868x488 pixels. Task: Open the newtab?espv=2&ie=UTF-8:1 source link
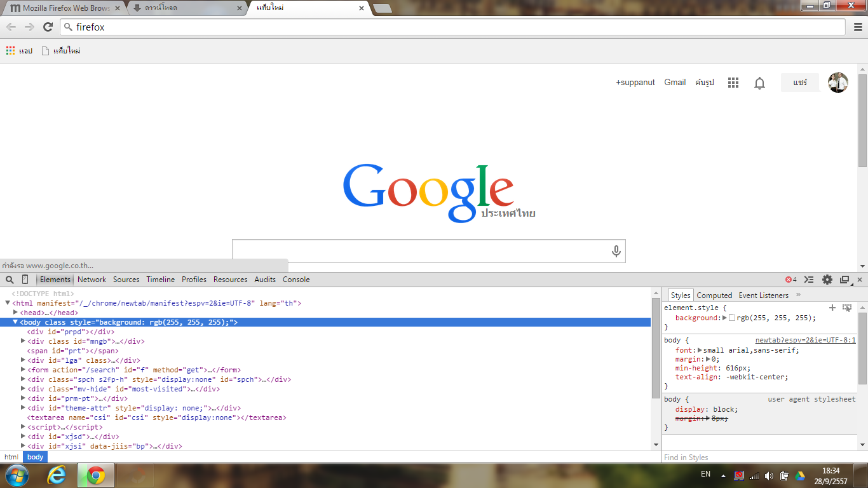tap(806, 341)
